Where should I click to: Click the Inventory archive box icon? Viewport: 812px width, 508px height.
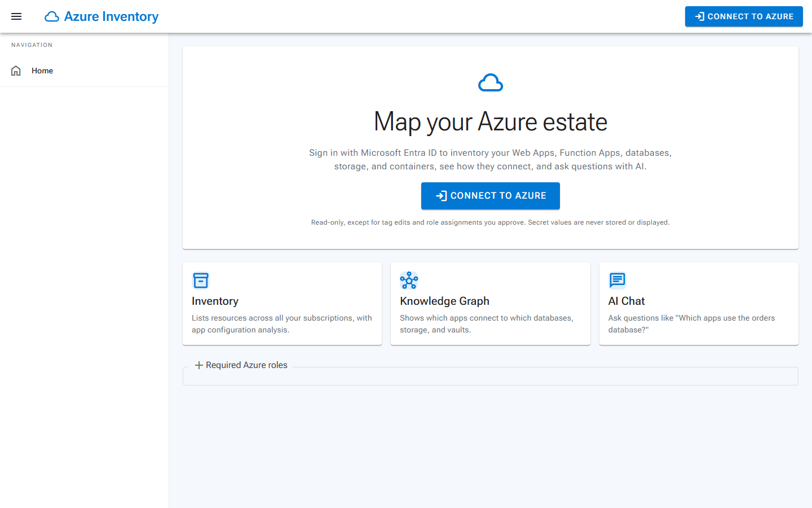click(201, 281)
